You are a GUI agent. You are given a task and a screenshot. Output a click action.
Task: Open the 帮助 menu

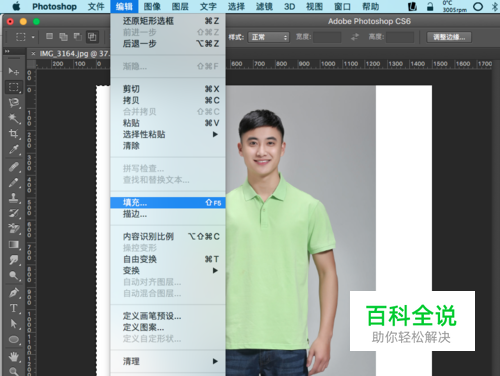point(370,6)
